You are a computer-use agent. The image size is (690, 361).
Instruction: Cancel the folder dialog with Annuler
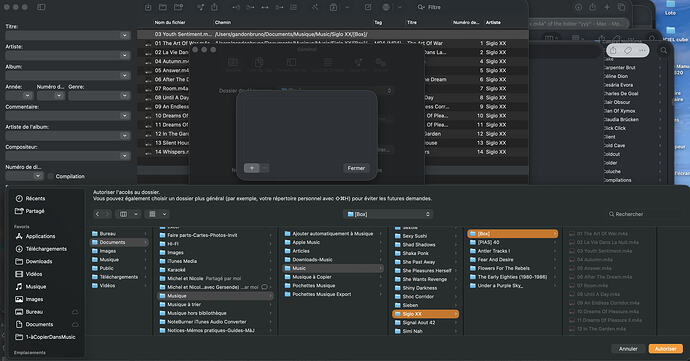(x=628, y=349)
